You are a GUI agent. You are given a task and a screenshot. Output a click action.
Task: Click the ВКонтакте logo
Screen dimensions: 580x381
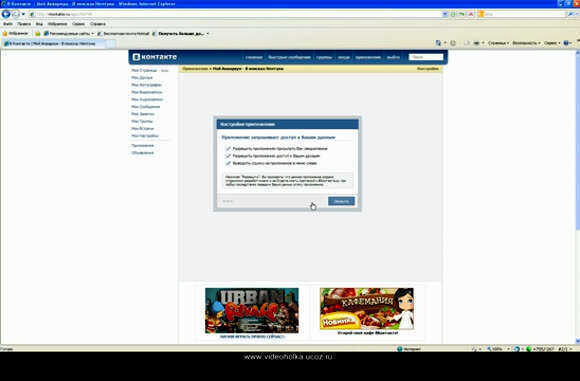155,57
